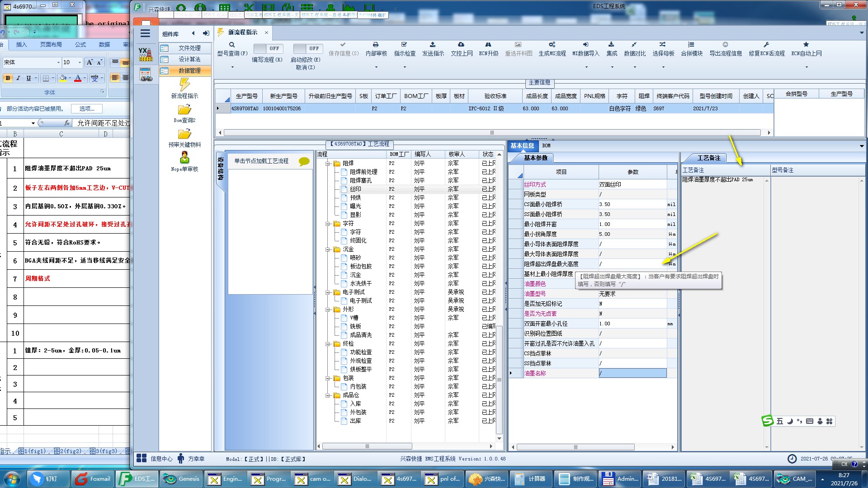
Task: Click the 型号查询 search icon
Action: [x=232, y=45]
